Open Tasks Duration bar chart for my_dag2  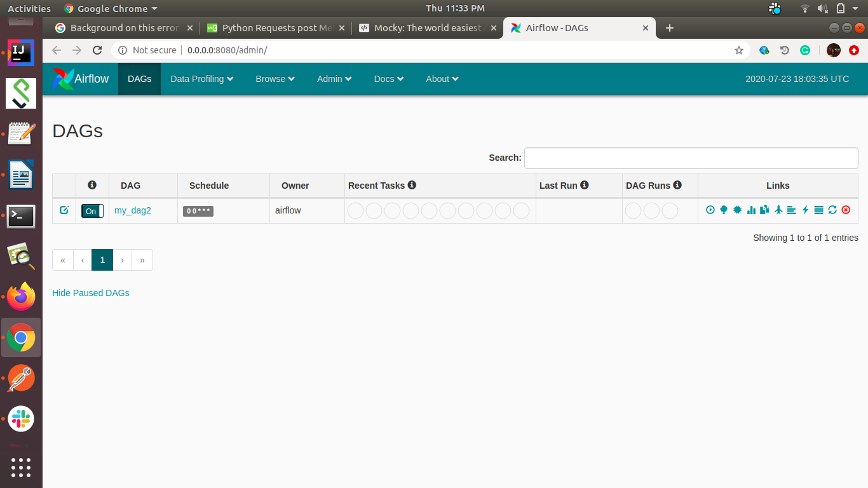point(751,210)
